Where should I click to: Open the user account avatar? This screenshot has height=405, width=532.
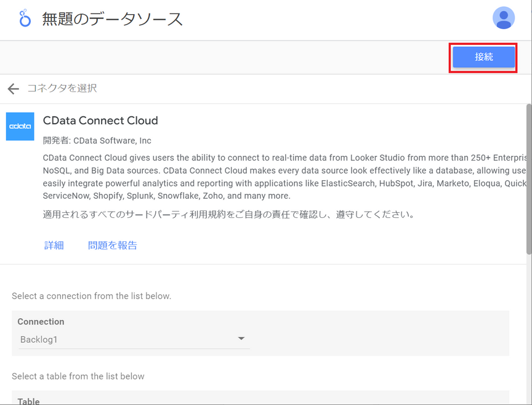[504, 18]
